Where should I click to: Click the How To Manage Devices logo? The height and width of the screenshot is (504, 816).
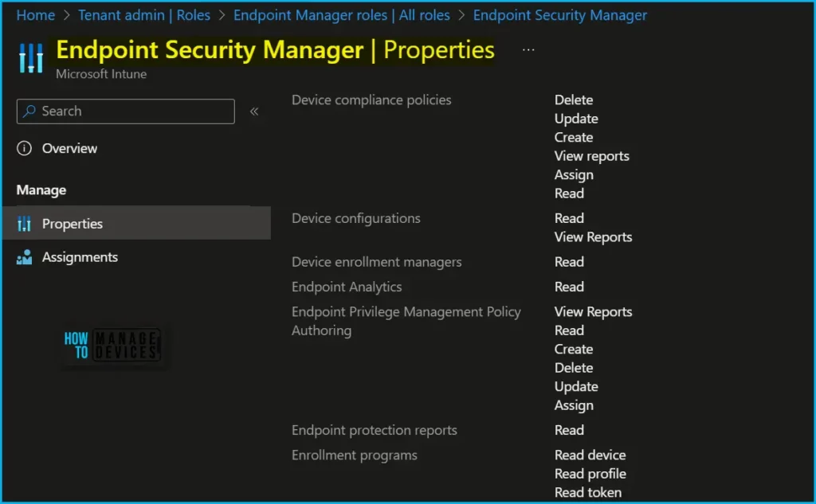(x=112, y=345)
